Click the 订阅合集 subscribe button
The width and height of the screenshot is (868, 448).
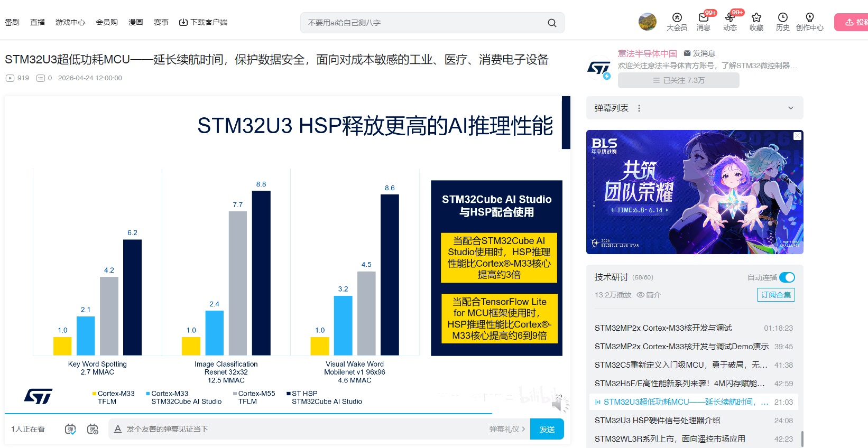click(776, 295)
